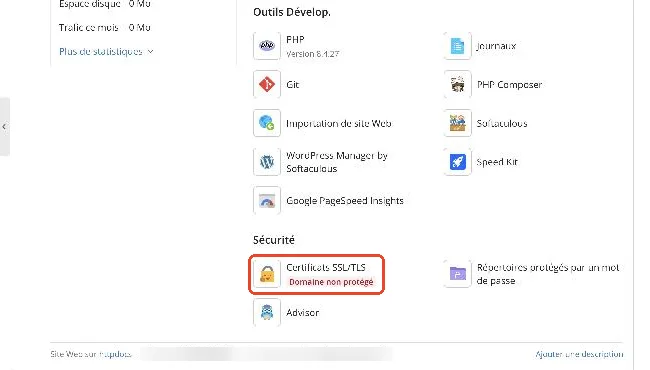This screenshot has width=650, height=370.
Task: Open WordPress Manager by Softaculous link
Action: [x=337, y=162]
